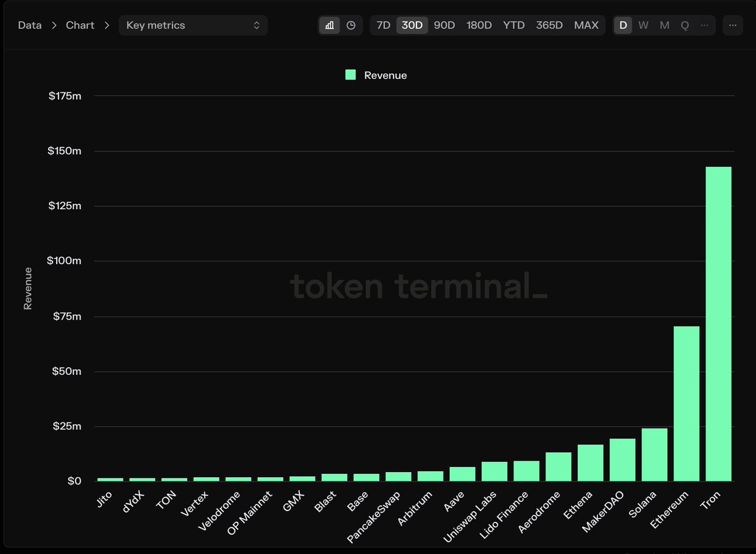Set granularity to monthly (M)
Screen dimensions: 756x554
pos(665,25)
